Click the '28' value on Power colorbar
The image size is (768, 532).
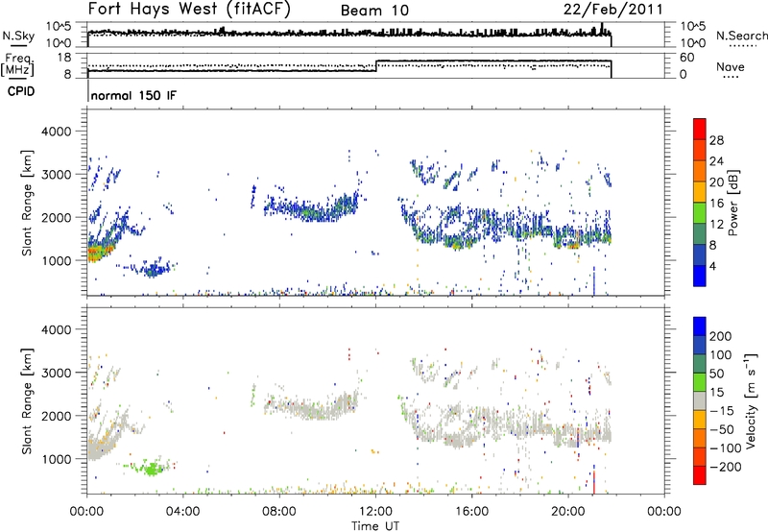coord(716,140)
